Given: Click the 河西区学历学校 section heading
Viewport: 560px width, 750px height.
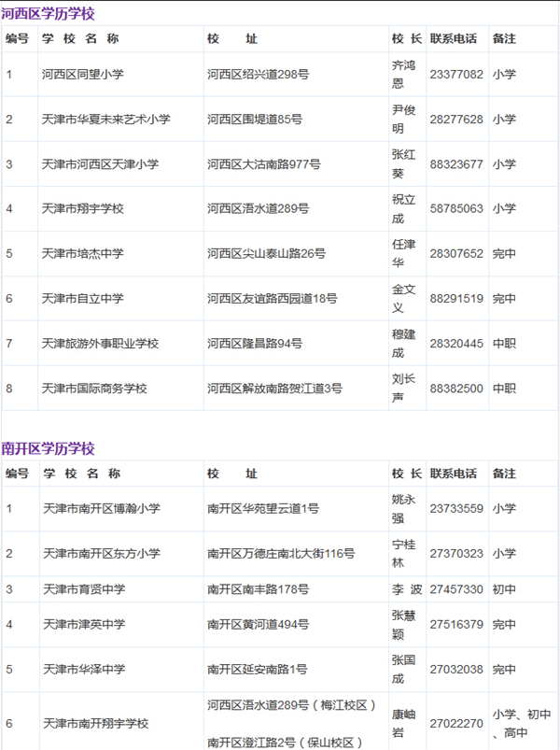Looking at the screenshot, I should (x=49, y=14).
